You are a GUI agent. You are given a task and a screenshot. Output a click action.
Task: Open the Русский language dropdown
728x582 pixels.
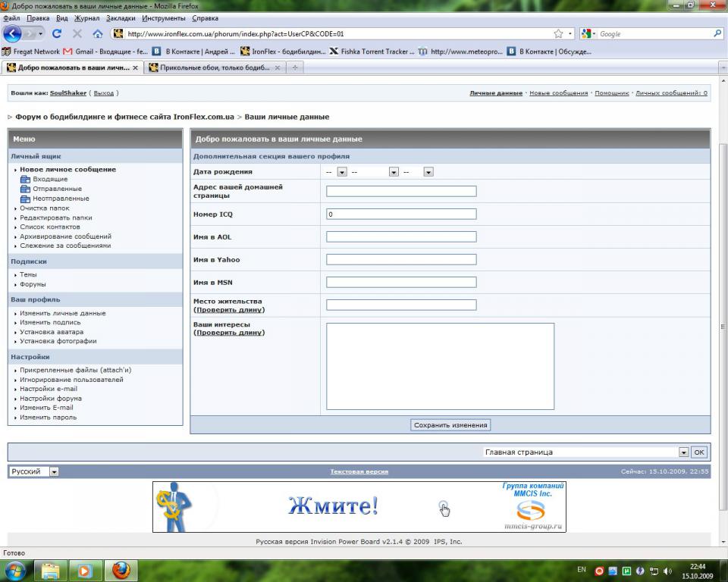point(54,471)
